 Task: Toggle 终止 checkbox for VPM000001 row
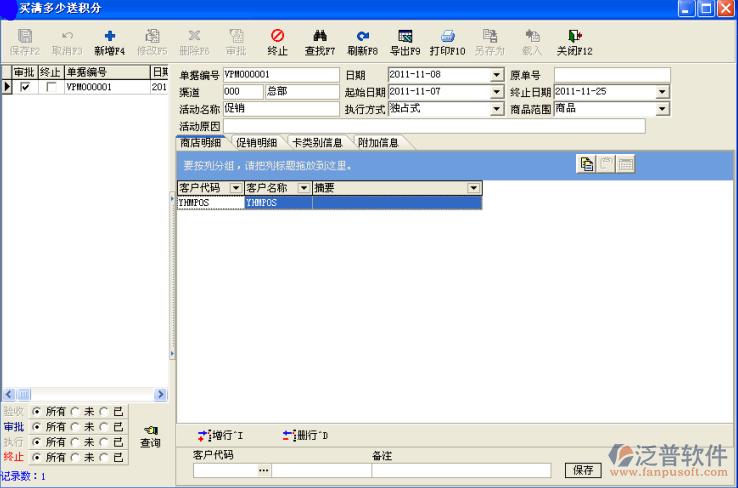pos(51,87)
